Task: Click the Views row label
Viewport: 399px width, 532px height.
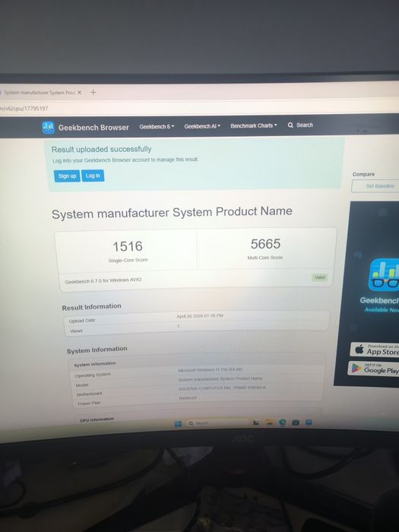Action: (x=76, y=331)
